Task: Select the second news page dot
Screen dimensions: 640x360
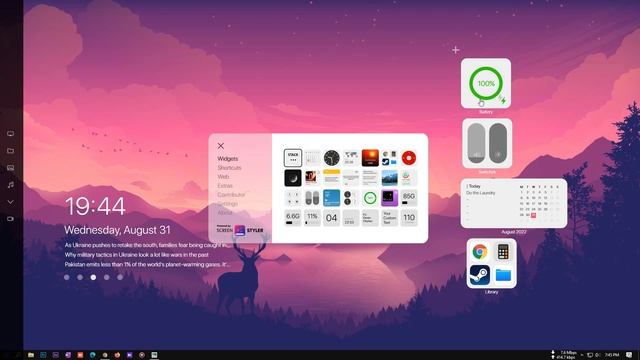Action: (x=80, y=277)
